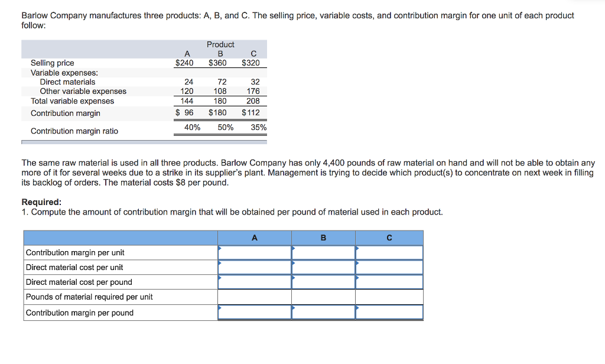Click Contribution margin per unit cell for C
The width and height of the screenshot is (605, 364).
coord(389,252)
